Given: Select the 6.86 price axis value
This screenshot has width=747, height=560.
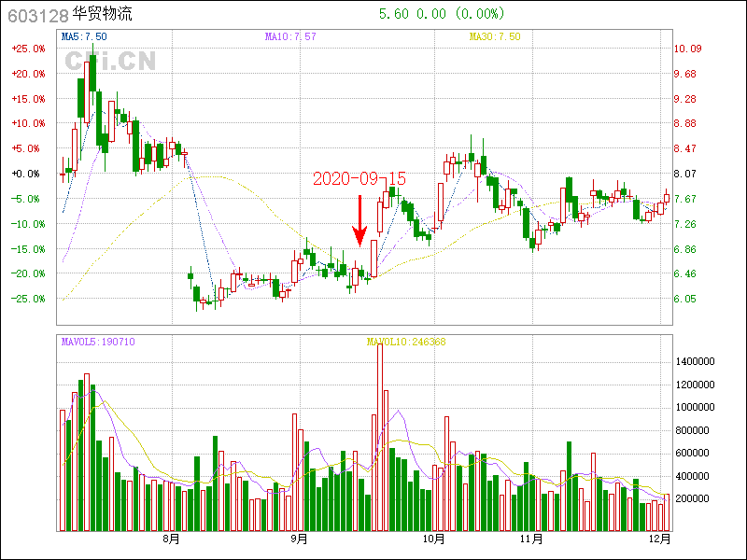Looking at the screenshot, I should pos(685,249).
